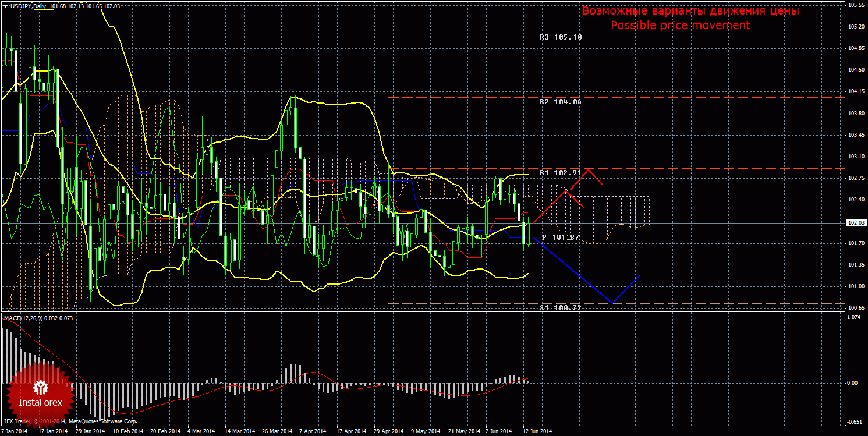Click the R2 104.06 resistance level label
This screenshot has width=868, height=436.
click(561, 101)
